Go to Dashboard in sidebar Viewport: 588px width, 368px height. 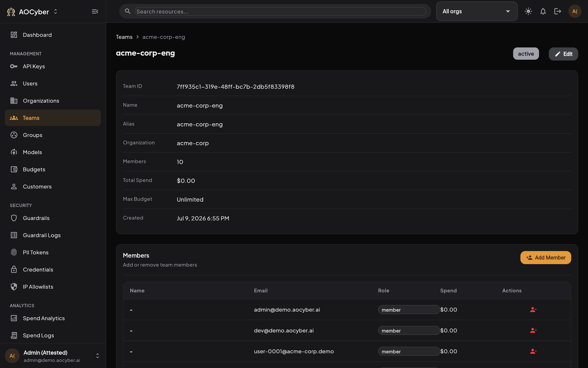53,35
